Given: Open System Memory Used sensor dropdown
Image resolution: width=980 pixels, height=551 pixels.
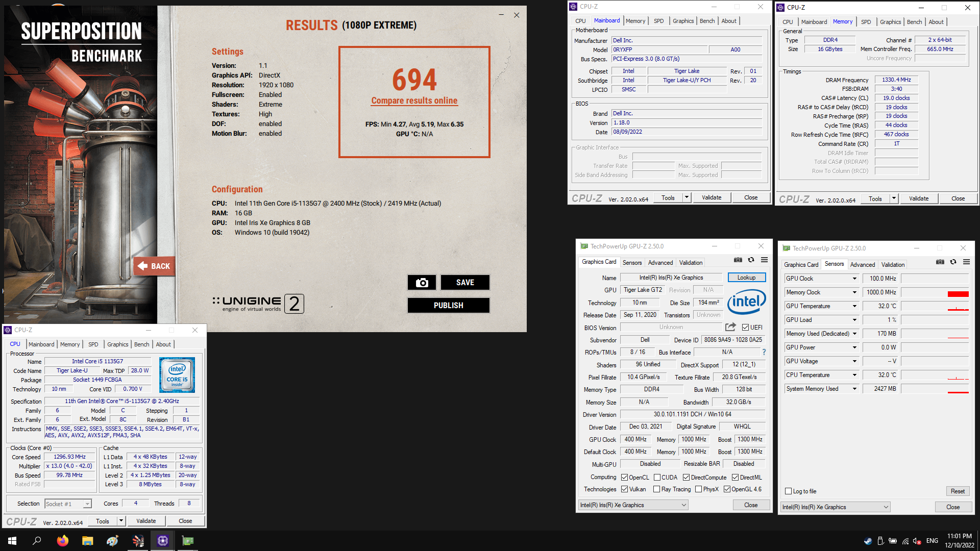Looking at the screenshot, I should tap(854, 389).
